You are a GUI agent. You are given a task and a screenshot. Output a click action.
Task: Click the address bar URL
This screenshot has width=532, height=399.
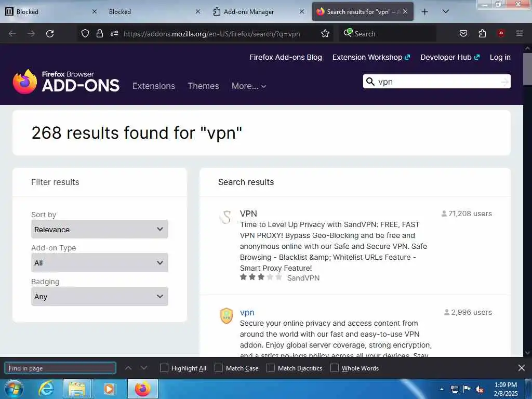[212, 34]
